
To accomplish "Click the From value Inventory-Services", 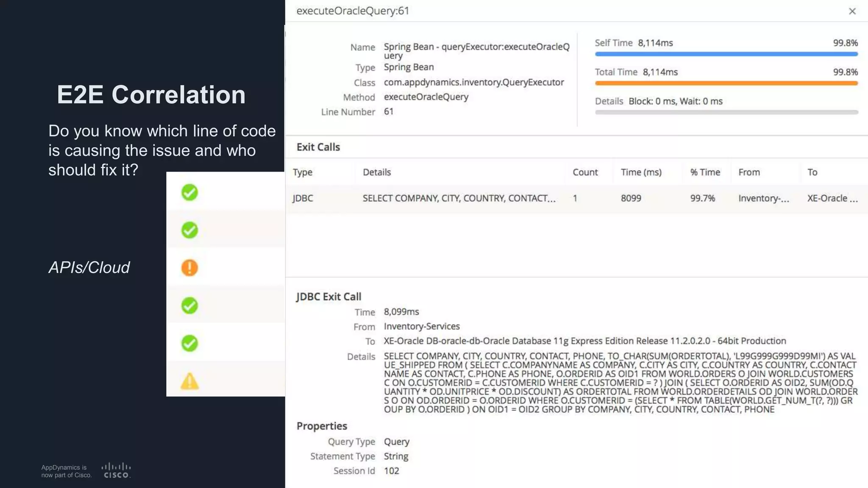I will 422,327.
